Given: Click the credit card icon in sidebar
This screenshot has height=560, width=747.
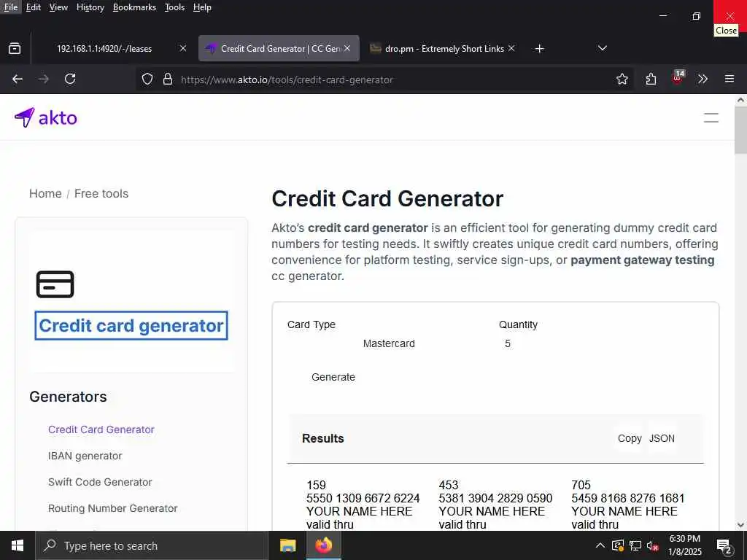Looking at the screenshot, I should pyautogui.click(x=55, y=284).
